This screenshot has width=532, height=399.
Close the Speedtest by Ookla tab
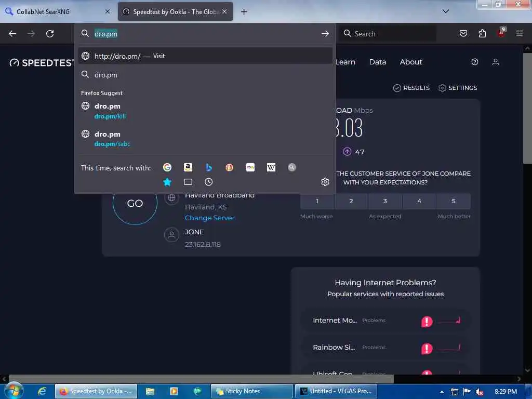[224, 11]
